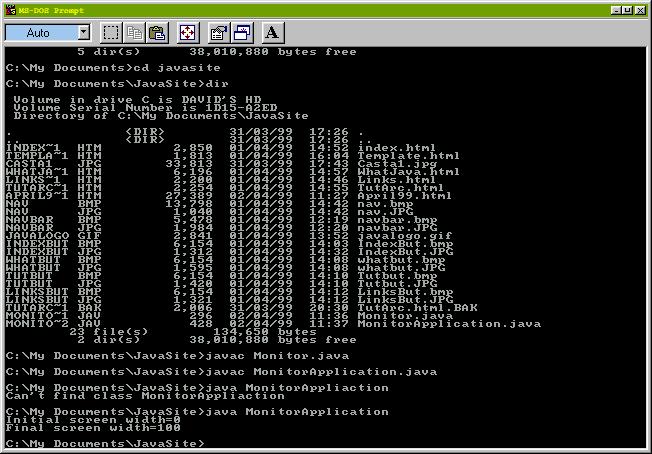The image size is (652, 454).
Task: Click time value 20:30
Action: [328, 308]
